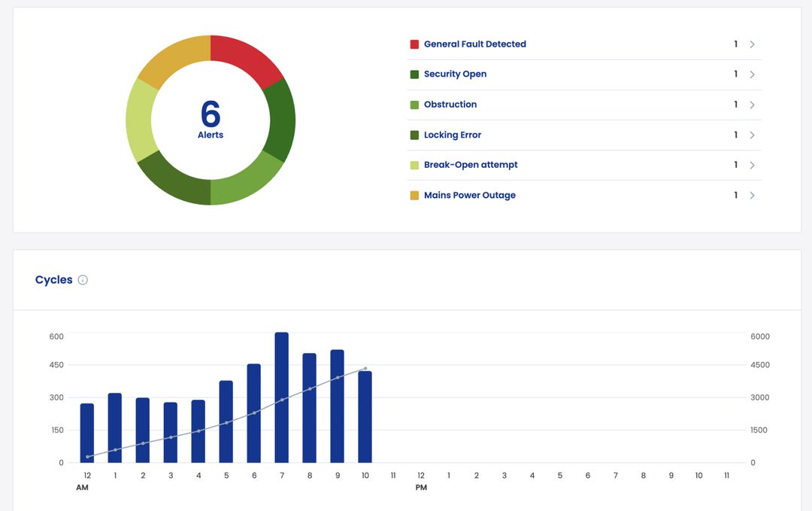
Task: Select the Break-Open attempt alert link
Action: click(470, 164)
